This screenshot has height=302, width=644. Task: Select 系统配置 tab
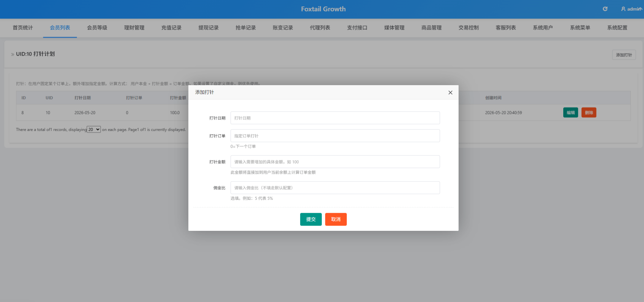coord(617,28)
